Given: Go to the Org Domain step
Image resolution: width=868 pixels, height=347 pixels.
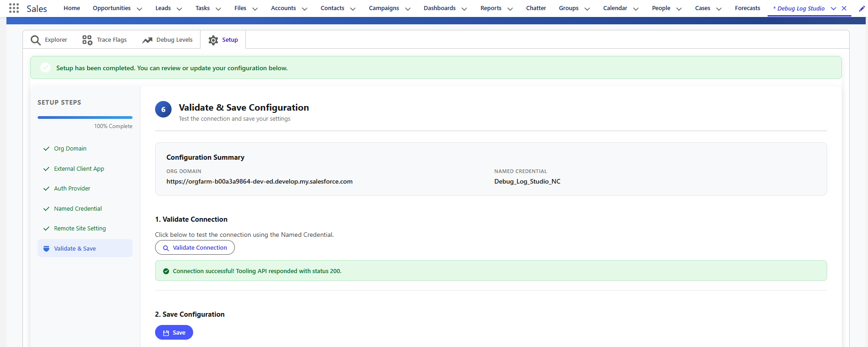Looking at the screenshot, I should point(85,149).
